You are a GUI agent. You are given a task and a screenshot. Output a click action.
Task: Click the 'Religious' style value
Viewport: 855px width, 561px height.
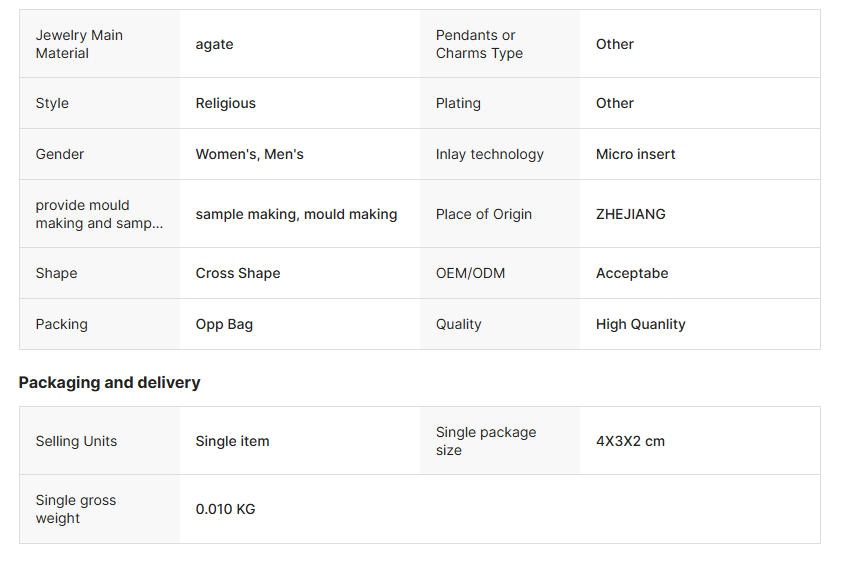coord(225,103)
